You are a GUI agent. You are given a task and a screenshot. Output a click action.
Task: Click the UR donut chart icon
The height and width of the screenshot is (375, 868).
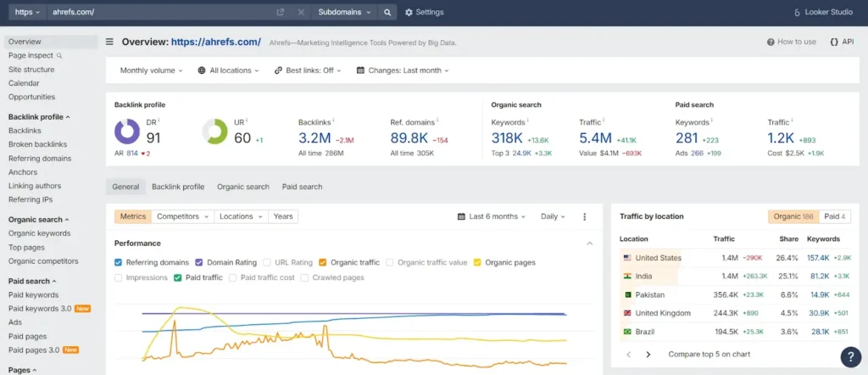pyautogui.click(x=214, y=132)
